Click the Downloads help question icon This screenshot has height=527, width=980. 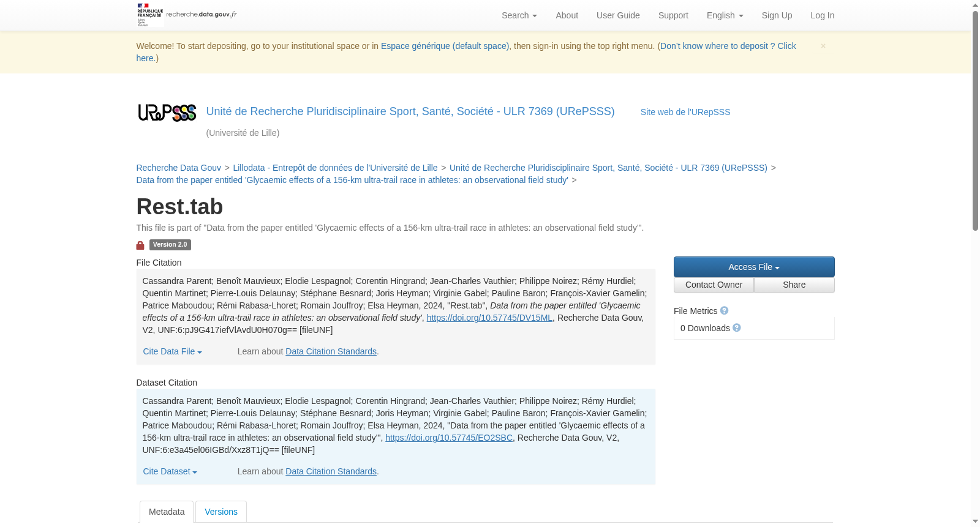tap(737, 328)
